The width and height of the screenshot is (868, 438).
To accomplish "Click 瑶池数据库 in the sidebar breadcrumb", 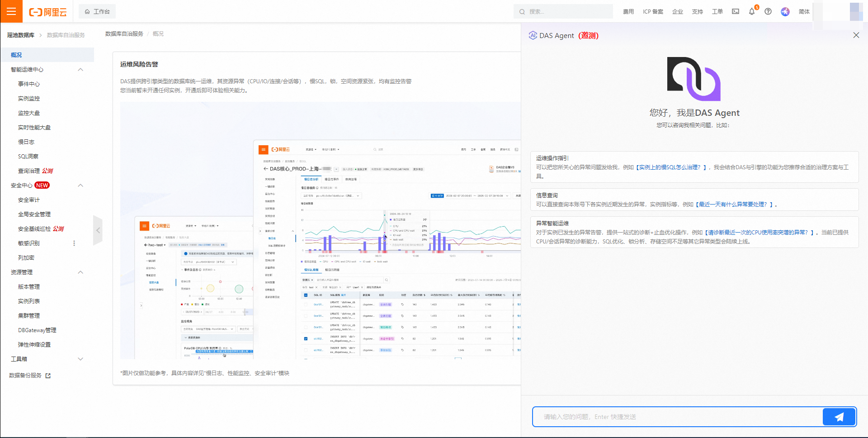I will (21, 35).
